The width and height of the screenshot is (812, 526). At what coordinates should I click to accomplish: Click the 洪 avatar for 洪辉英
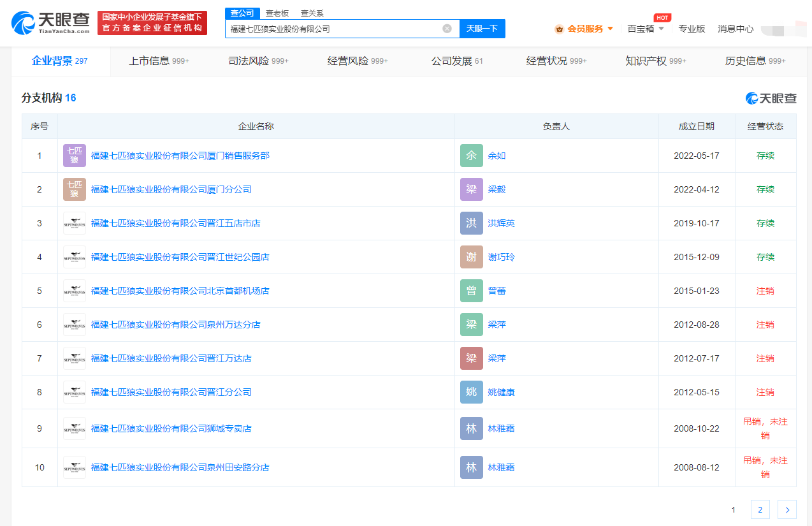pos(472,223)
